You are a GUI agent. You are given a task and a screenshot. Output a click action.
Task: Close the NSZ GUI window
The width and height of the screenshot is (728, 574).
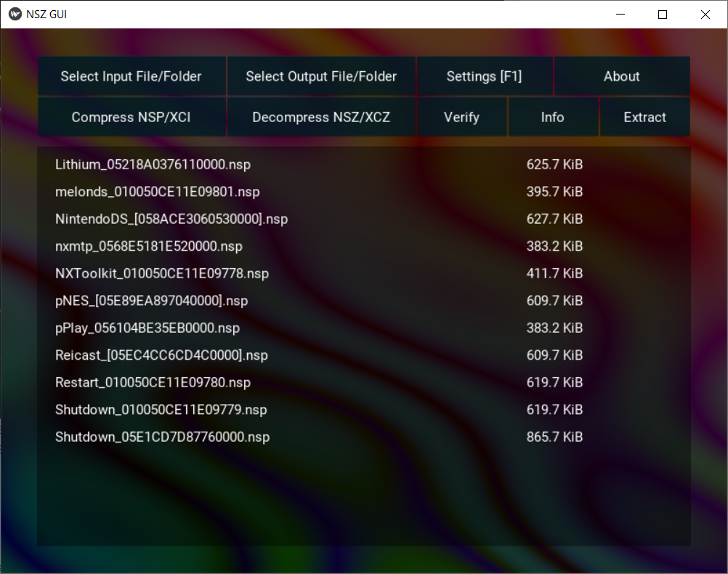tap(705, 15)
